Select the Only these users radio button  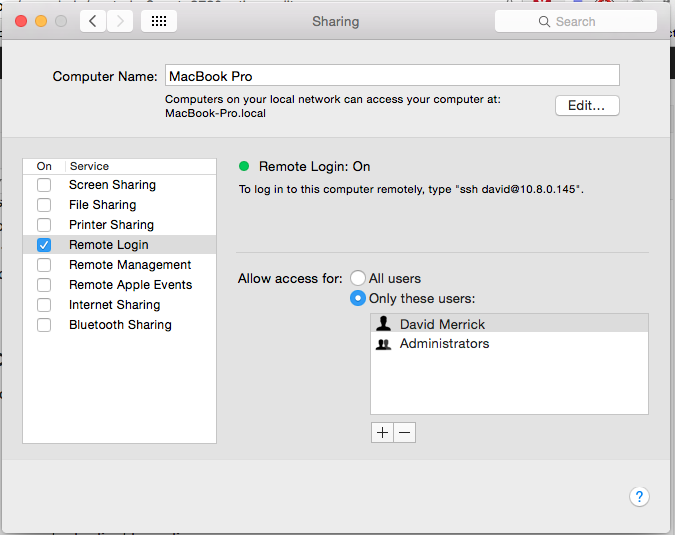click(x=358, y=298)
